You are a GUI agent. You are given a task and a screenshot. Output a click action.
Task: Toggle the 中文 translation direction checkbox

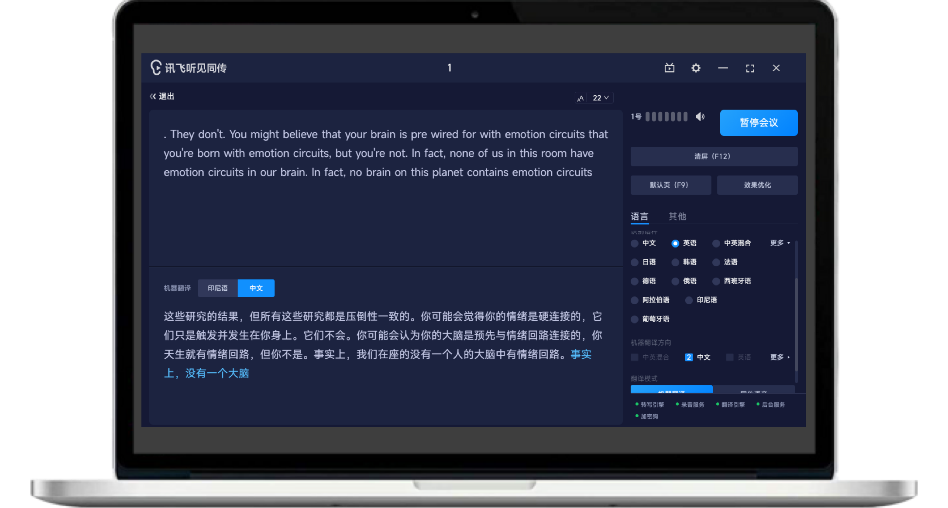pyautogui.click(x=689, y=357)
